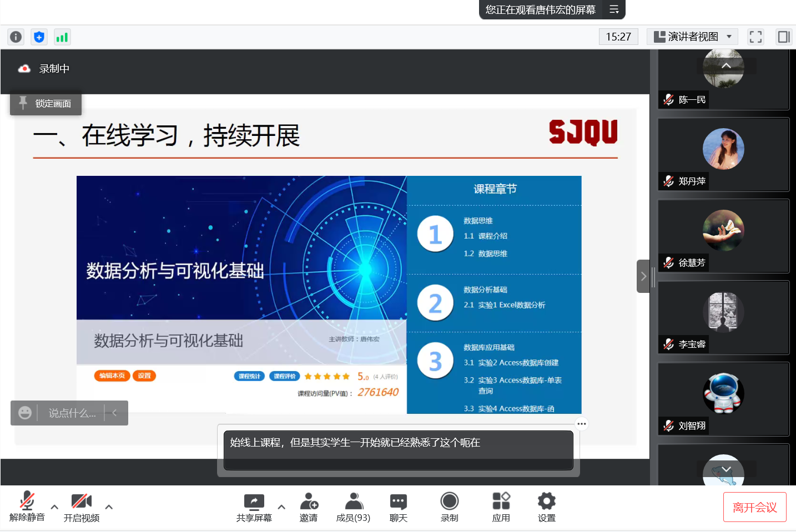Toggle the side panel layout icon
This screenshot has height=532, width=796.
pyautogui.click(x=783, y=37)
